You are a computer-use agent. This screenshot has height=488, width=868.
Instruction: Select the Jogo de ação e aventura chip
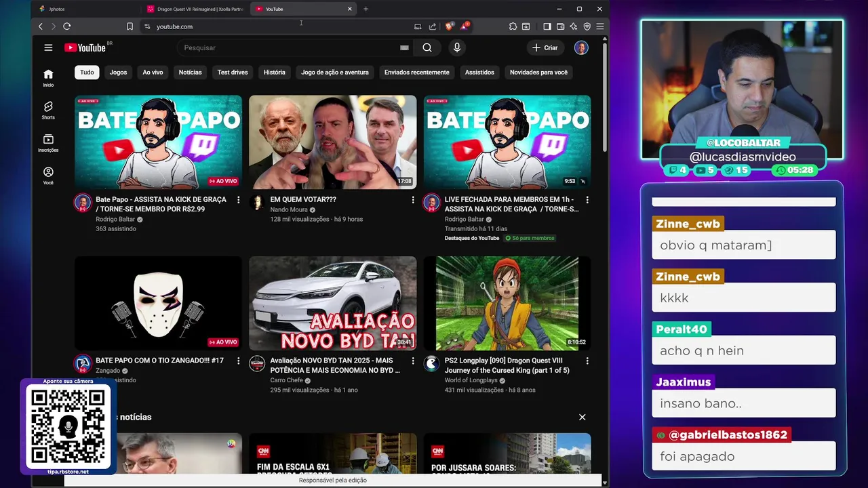click(x=335, y=72)
